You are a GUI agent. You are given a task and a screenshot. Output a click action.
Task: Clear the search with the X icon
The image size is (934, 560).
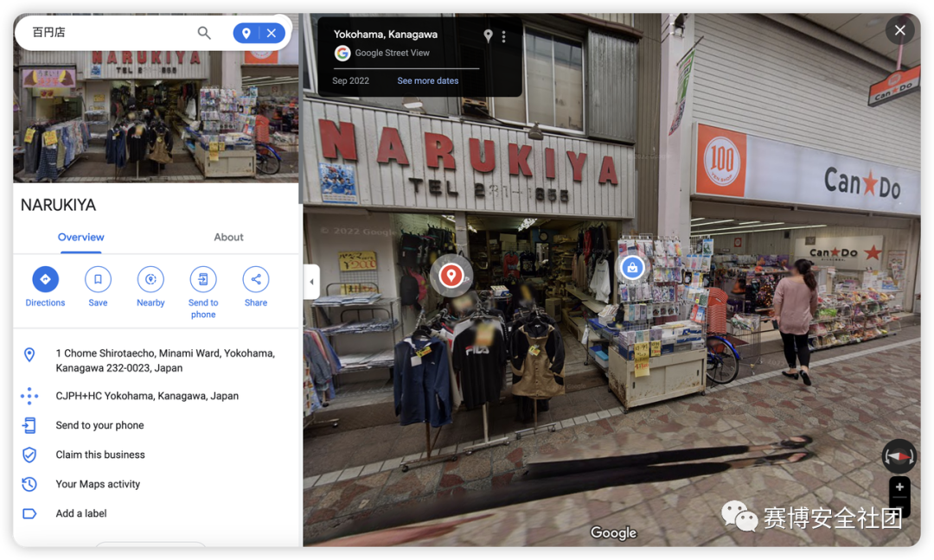click(x=272, y=33)
